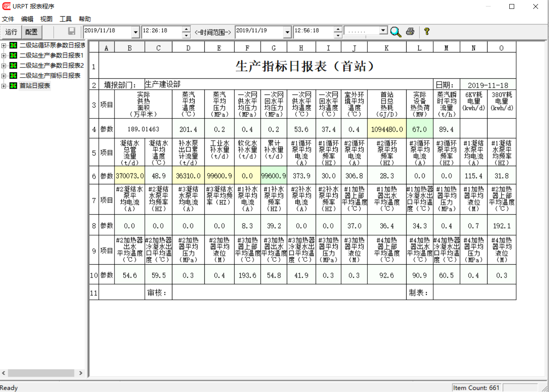Click the green icon beside 二级站循环泵参数日报表

pyautogui.click(x=13, y=45)
